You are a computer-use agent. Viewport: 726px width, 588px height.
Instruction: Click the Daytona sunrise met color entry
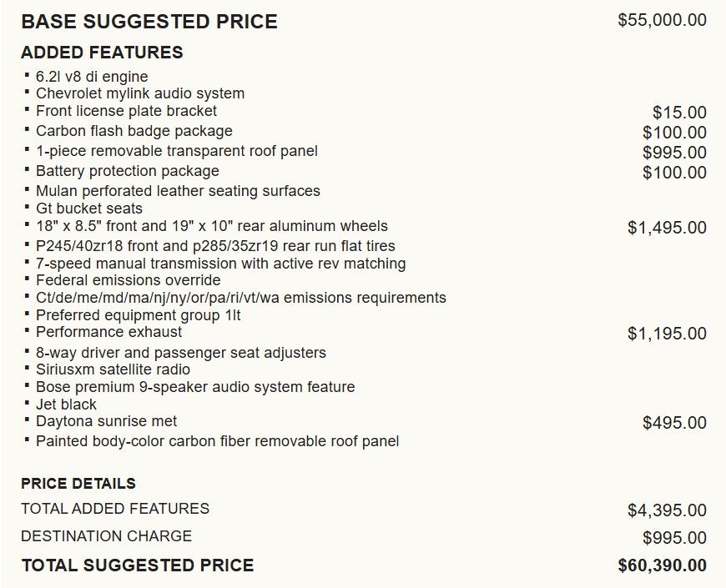106,421
